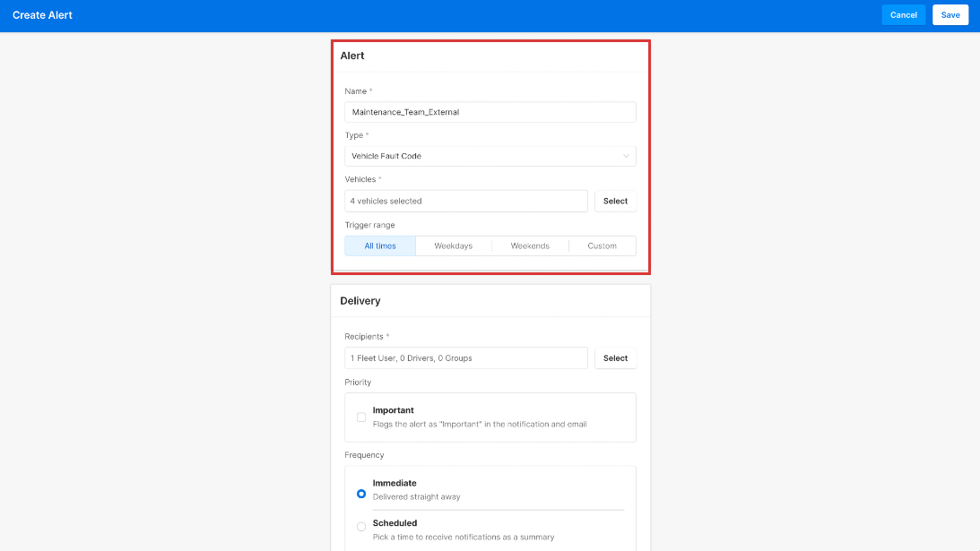Set trigger range to Weekends
980x551 pixels.
click(x=530, y=245)
